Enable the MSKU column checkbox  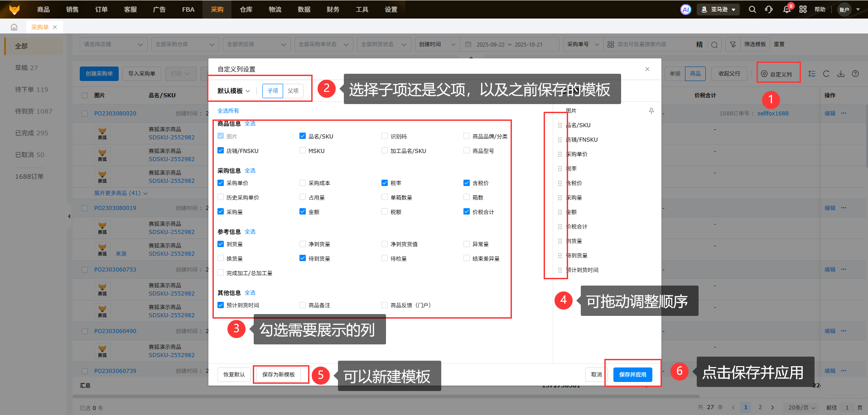[x=303, y=151]
